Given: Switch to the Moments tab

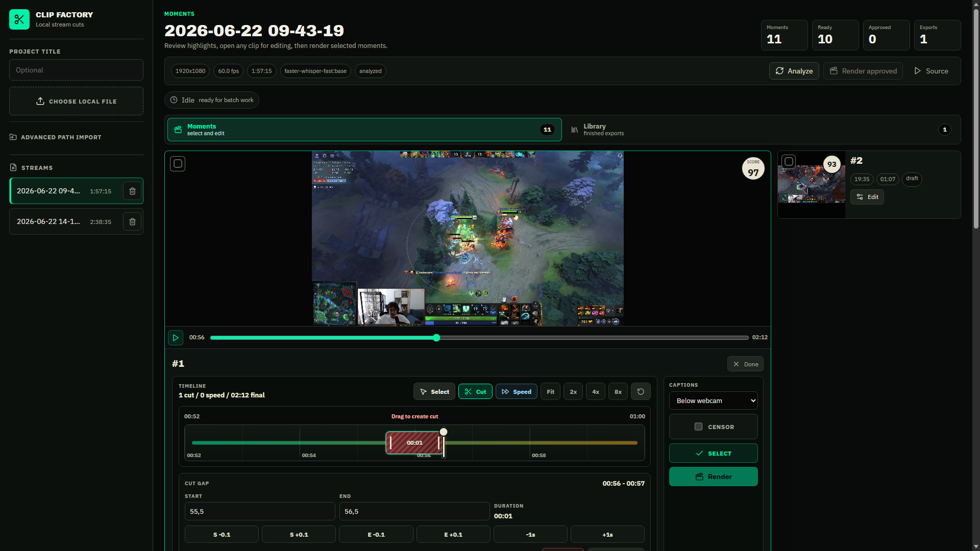Looking at the screenshot, I should tap(364, 130).
